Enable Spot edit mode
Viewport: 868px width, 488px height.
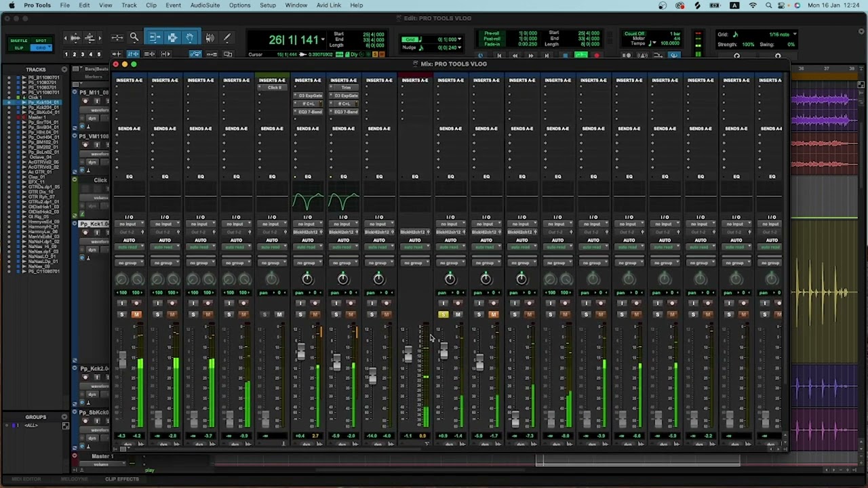pos(41,41)
